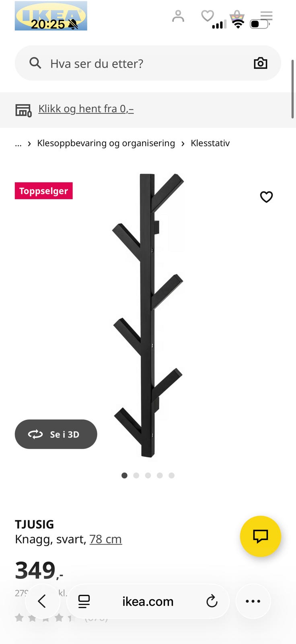This screenshot has width=296, height=644.
Task: Open the Klikk og hent fra 0,– link
Action: 86,109
